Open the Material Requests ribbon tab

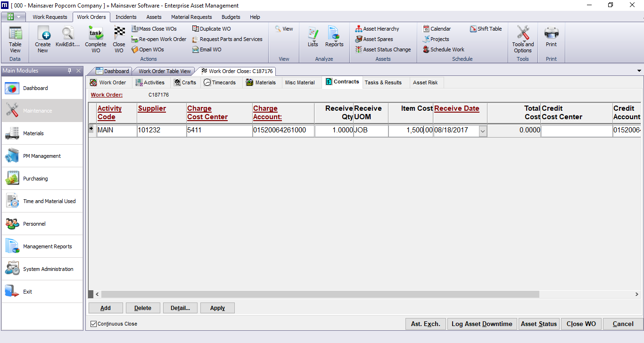[x=191, y=17]
